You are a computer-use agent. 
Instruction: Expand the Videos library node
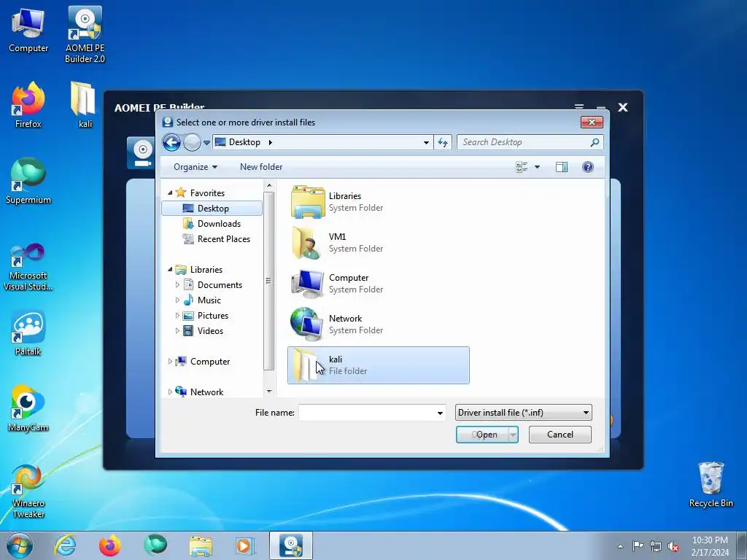pyautogui.click(x=177, y=331)
